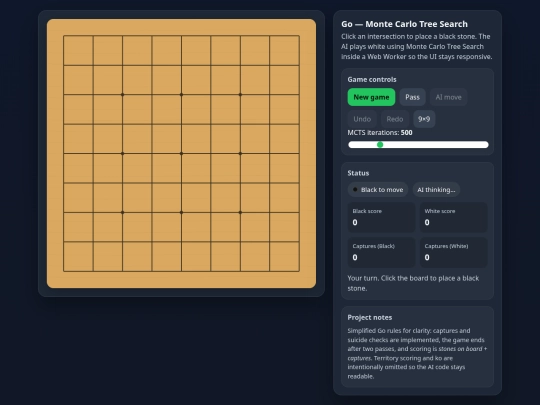The width and height of the screenshot is (540, 405).
Task: Trigger the AI move button
Action: [x=448, y=97]
